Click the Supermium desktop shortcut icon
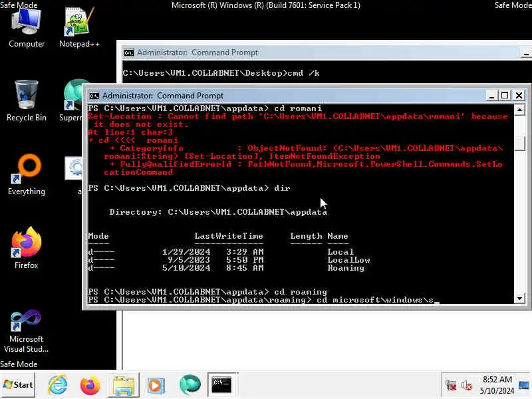 [73, 101]
